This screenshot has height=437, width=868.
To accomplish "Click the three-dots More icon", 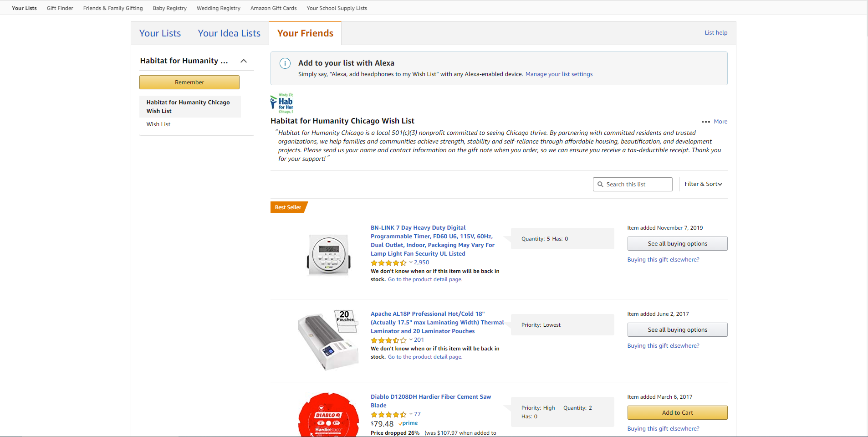I will tap(706, 122).
